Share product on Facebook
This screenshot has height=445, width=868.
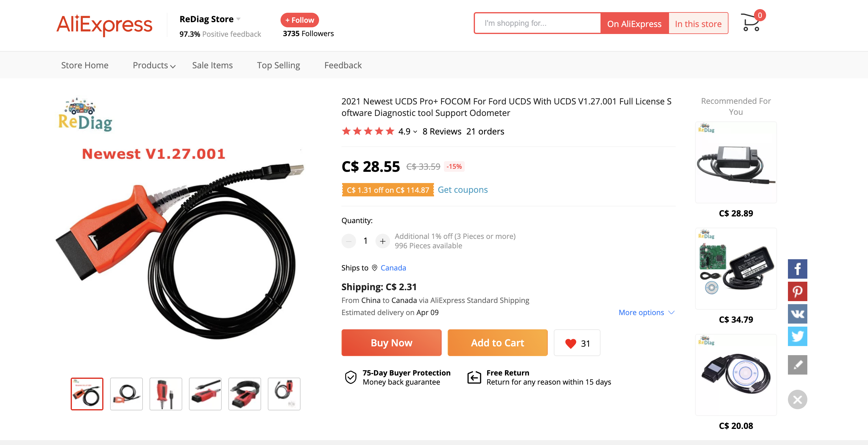tap(797, 269)
